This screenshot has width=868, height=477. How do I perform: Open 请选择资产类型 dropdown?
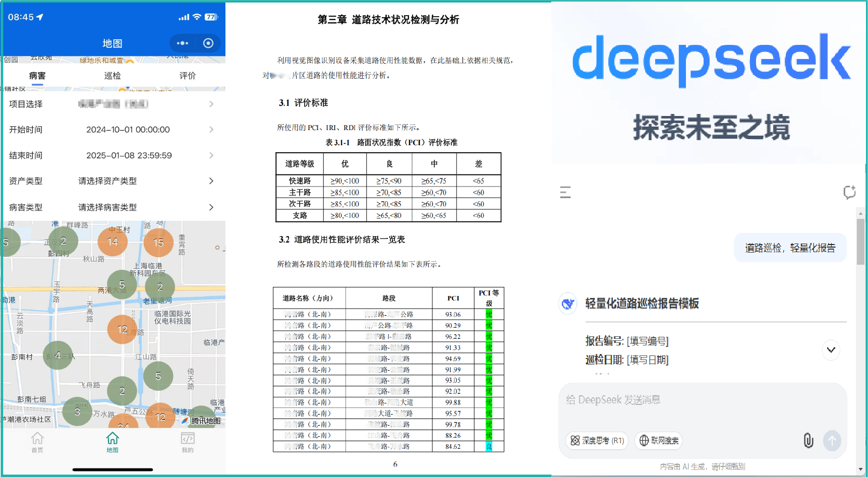point(112,181)
